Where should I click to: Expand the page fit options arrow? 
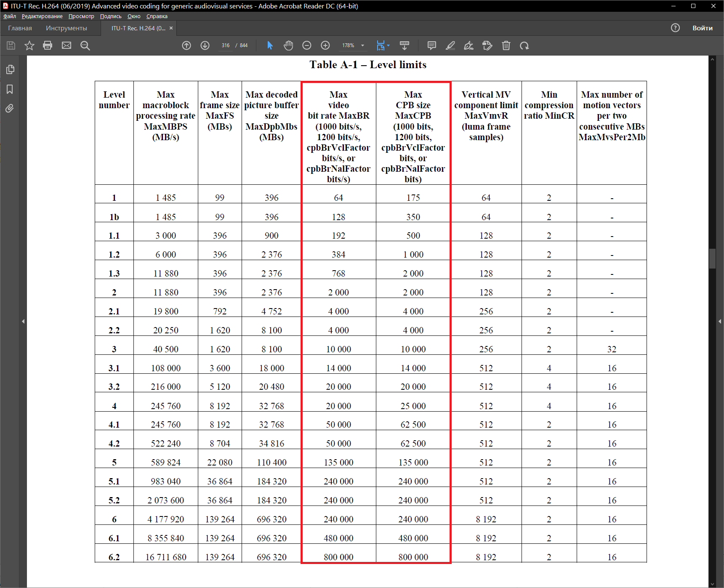(x=388, y=45)
